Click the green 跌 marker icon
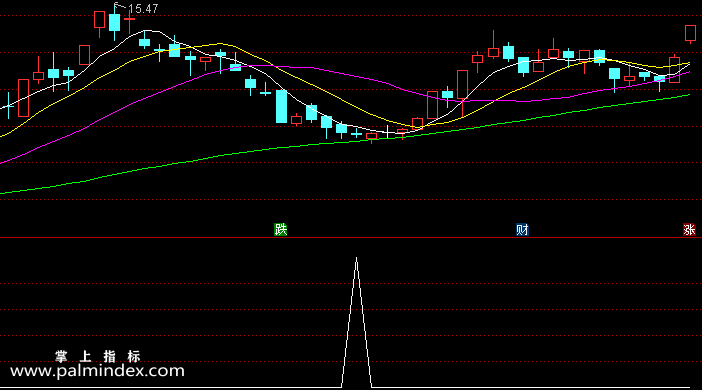Screen dimensions: 702x390 click(281, 230)
